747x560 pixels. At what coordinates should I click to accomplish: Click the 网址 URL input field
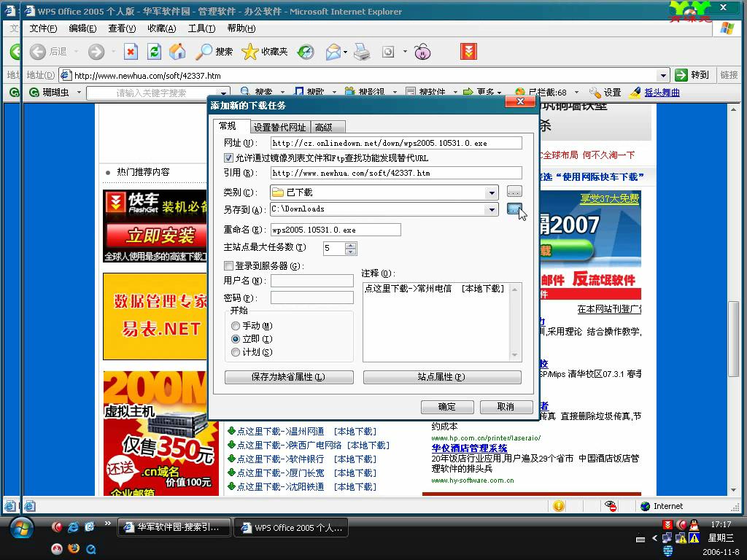click(396, 143)
